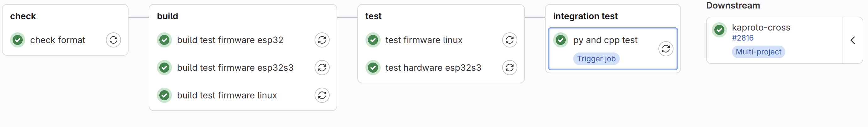
Task: Open build test firmware esp32s3 job
Action: click(x=235, y=68)
